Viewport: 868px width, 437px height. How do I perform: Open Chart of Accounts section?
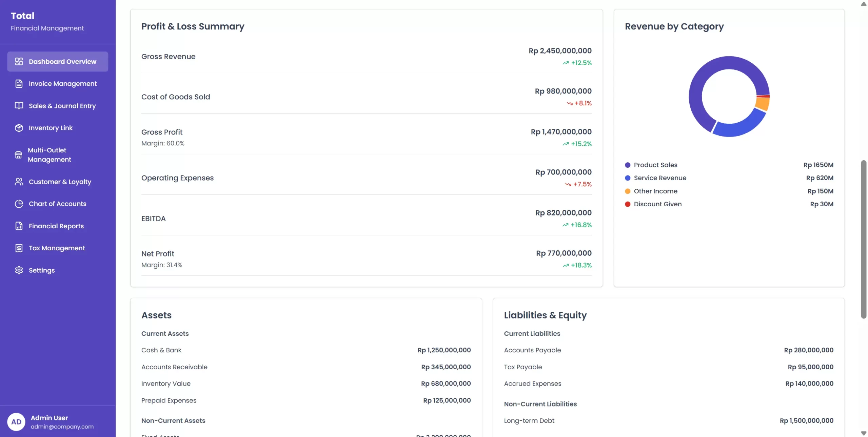click(58, 204)
